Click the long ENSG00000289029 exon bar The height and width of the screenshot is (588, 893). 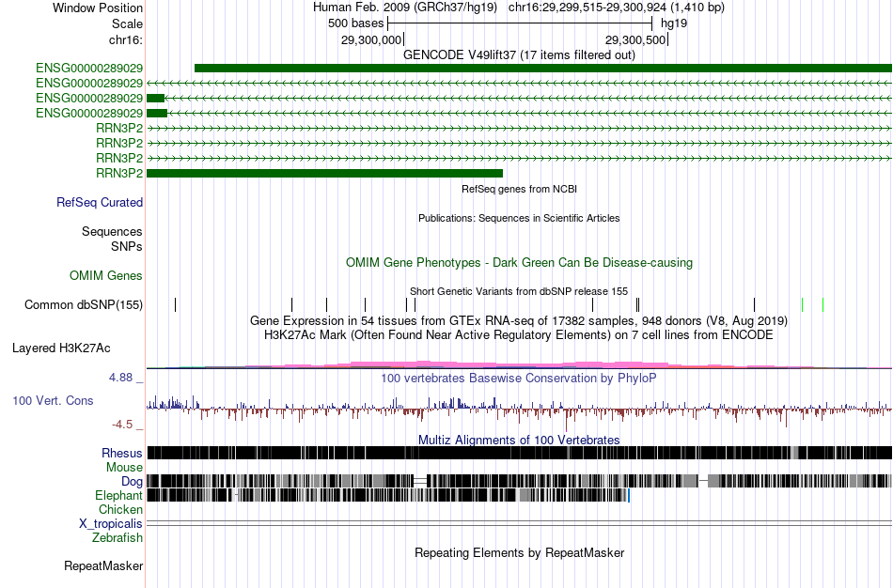point(542,69)
